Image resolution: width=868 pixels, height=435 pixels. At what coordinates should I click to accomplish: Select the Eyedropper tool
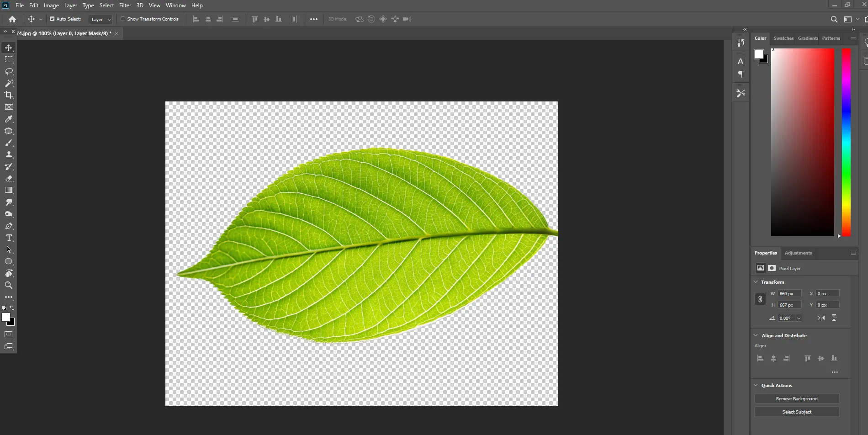(9, 119)
